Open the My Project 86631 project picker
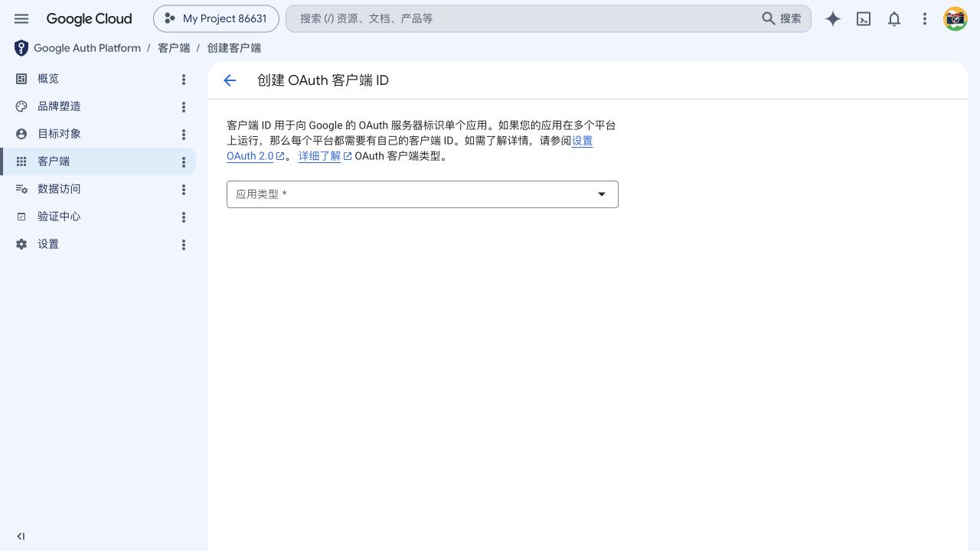Viewport: 980px width, 551px height. [216, 18]
